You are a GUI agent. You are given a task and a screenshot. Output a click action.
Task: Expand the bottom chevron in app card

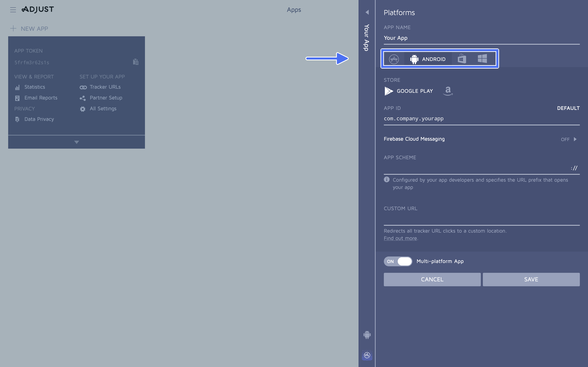76,142
